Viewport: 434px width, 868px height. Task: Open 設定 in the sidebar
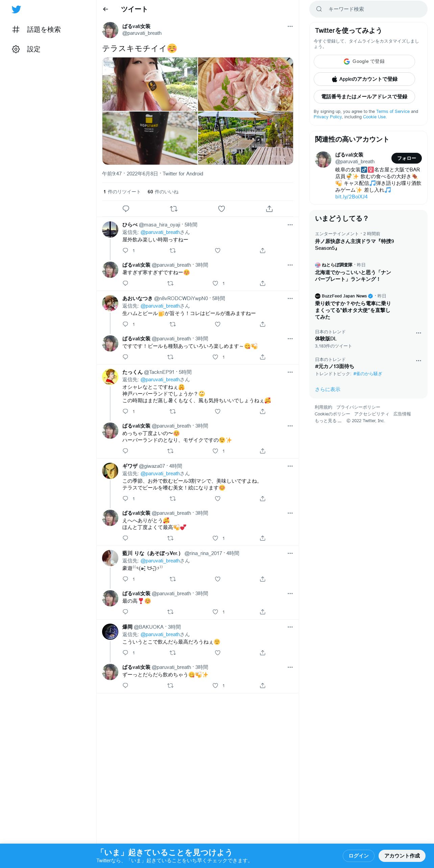[x=26, y=49]
